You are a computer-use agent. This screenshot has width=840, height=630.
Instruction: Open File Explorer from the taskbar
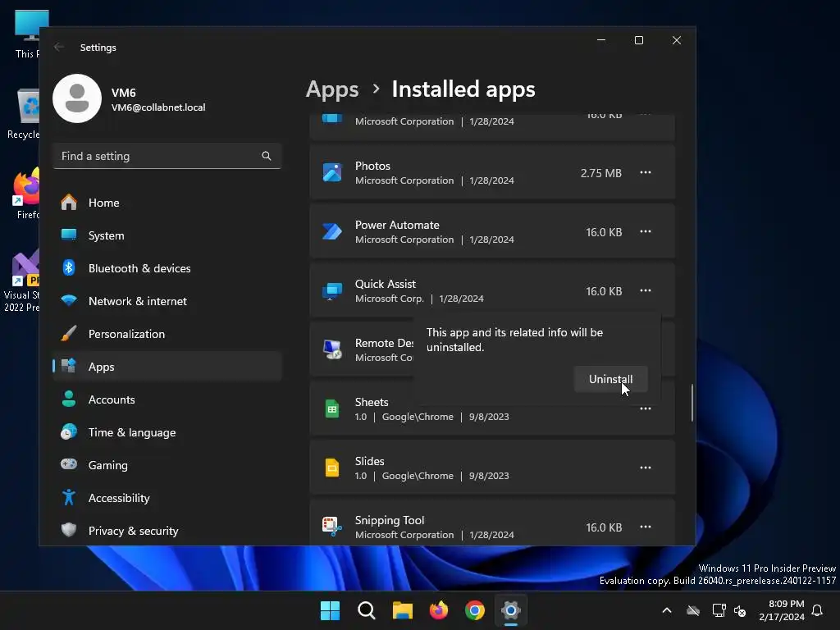(402, 610)
